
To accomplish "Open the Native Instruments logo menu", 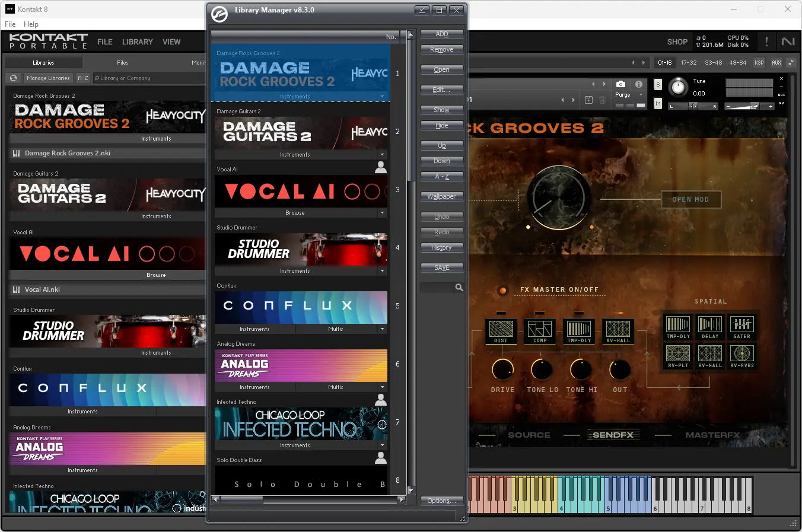I will coord(788,42).
